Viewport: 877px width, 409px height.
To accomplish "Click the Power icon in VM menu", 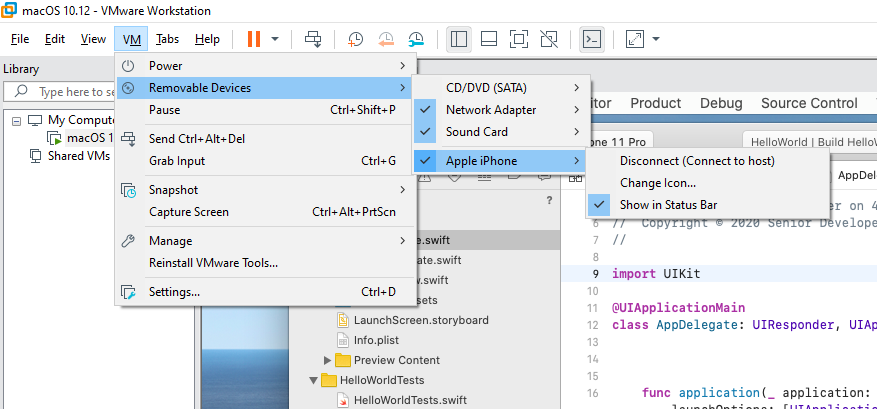I will coord(129,65).
